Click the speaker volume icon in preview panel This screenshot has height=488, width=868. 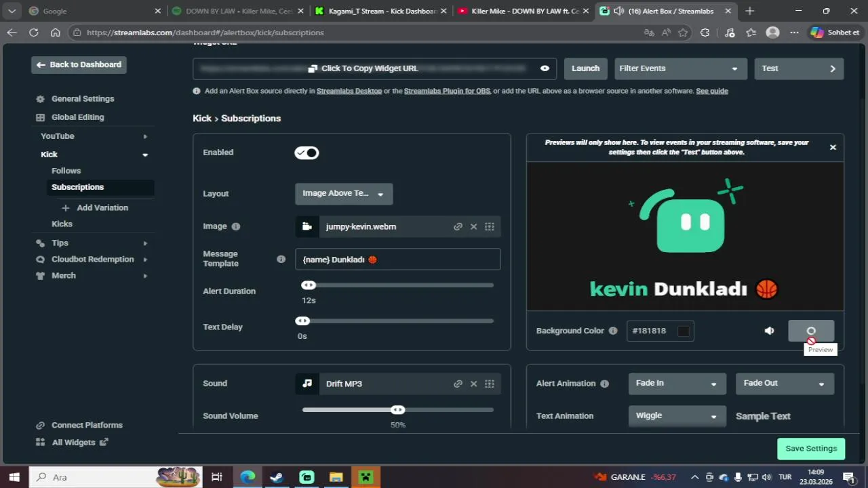(x=769, y=331)
